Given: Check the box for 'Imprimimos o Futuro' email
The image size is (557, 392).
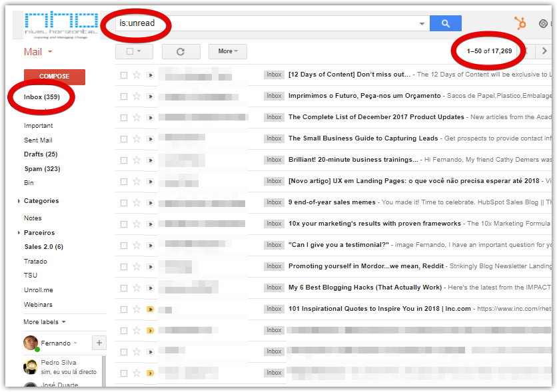Looking at the screenshot, I should pos(124,96).
